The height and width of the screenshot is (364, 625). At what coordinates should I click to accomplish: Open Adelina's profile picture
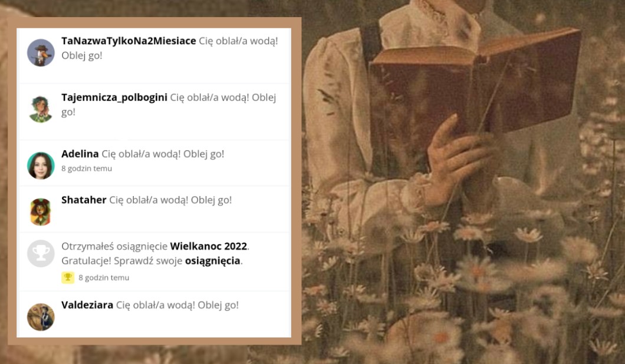(41, 166)
